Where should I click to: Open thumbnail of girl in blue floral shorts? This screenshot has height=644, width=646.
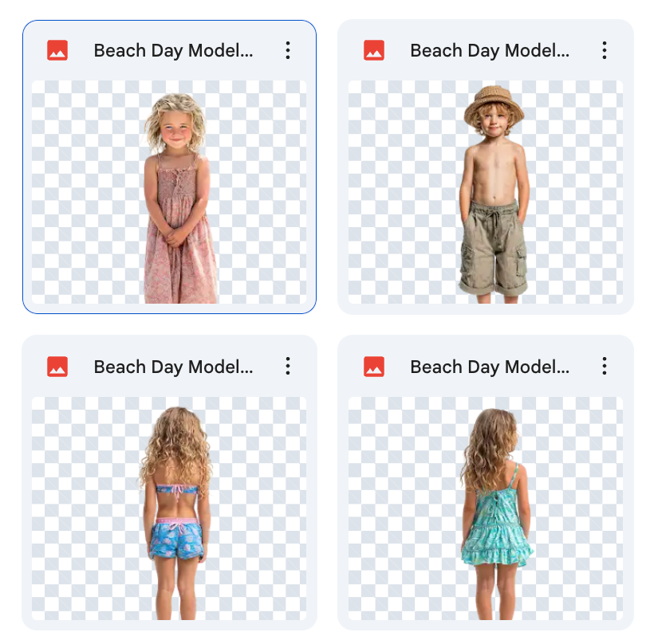[x=169, y=509]
